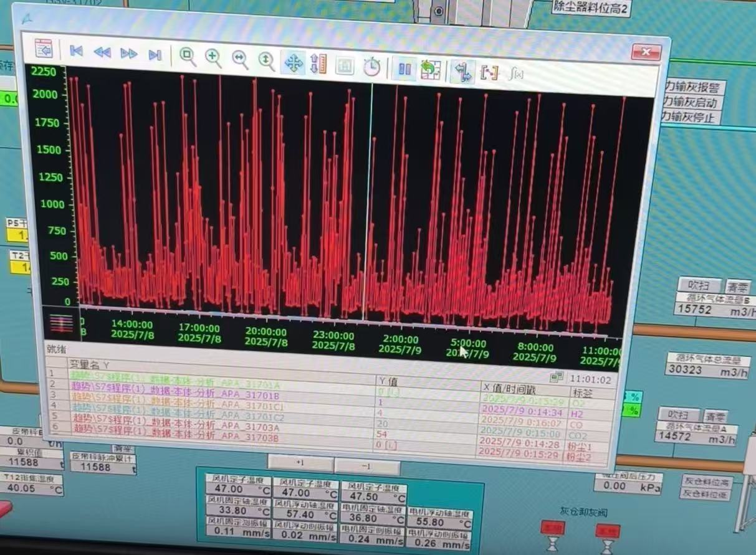Toggle the ruler tool in toolbar
756x555 pixels.
coord(462,72)
